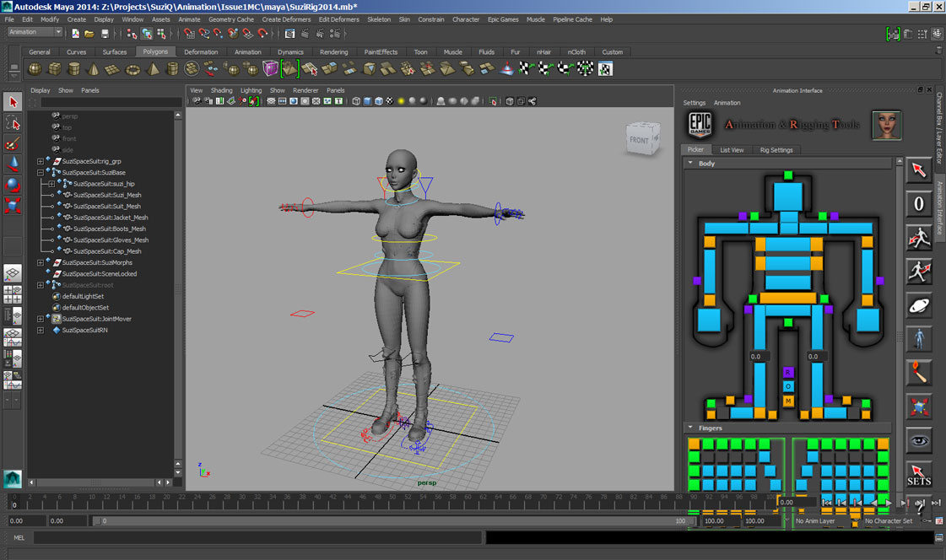The height and width of the screenshot is (560, 946).
Task: Open the SETS button in Animation Interface
Action: pyautogui.click(x=919, y=475)
